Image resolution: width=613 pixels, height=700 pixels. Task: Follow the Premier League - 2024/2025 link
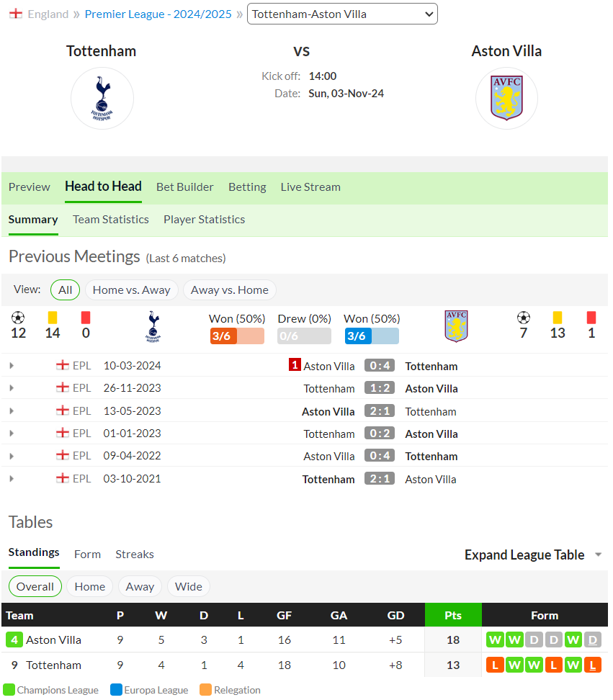158,14
